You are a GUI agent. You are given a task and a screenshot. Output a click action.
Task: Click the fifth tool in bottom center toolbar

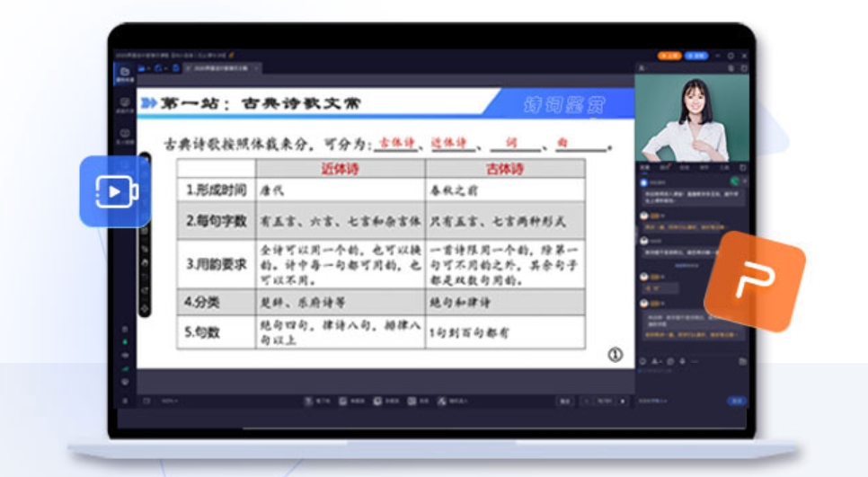point(454,402)
